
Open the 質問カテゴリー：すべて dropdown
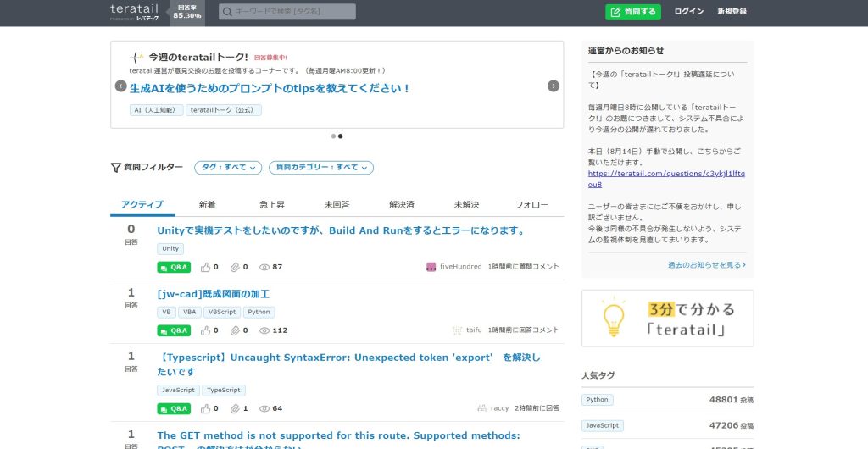click(x=321, y=168)
